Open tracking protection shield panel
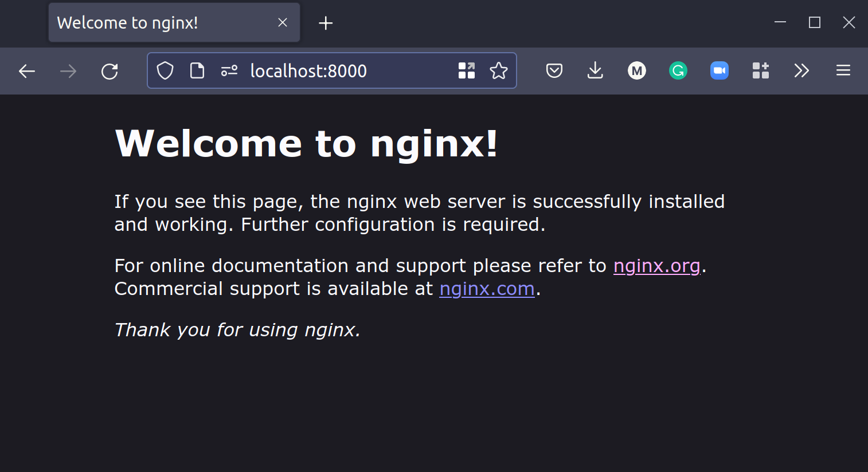The width and height of the screenshot is (868, 472). tap(165, 71)
